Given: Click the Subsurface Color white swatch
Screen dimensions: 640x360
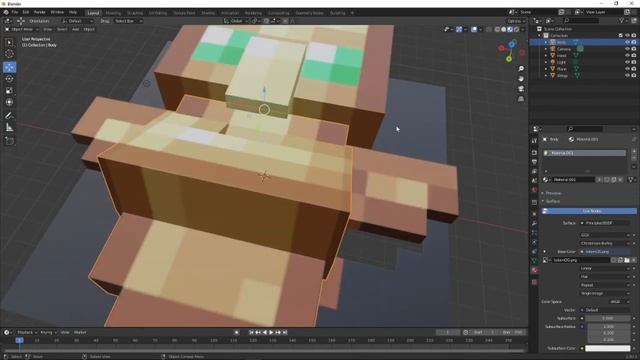Looking at the screenshot, I should (x=607, y=349).
